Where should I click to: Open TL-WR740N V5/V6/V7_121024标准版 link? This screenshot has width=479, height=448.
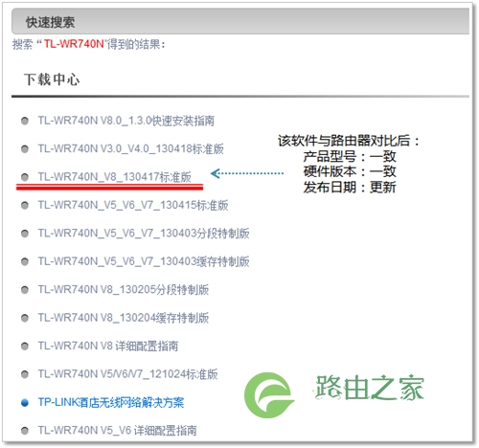[127, 374]
